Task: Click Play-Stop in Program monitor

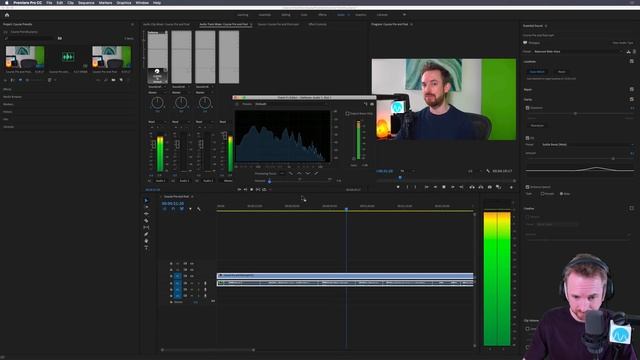Action: click(x=444, y=187)
